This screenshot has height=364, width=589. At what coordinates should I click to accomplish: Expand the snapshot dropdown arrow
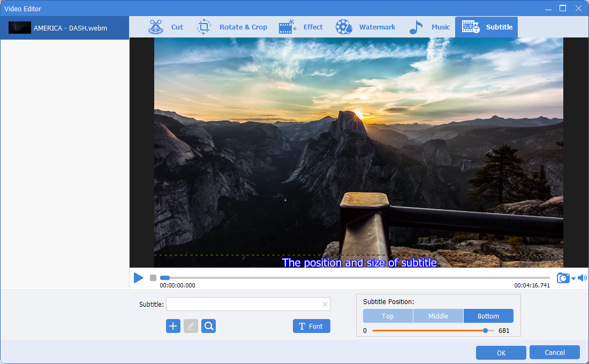[x=573, y=278]
